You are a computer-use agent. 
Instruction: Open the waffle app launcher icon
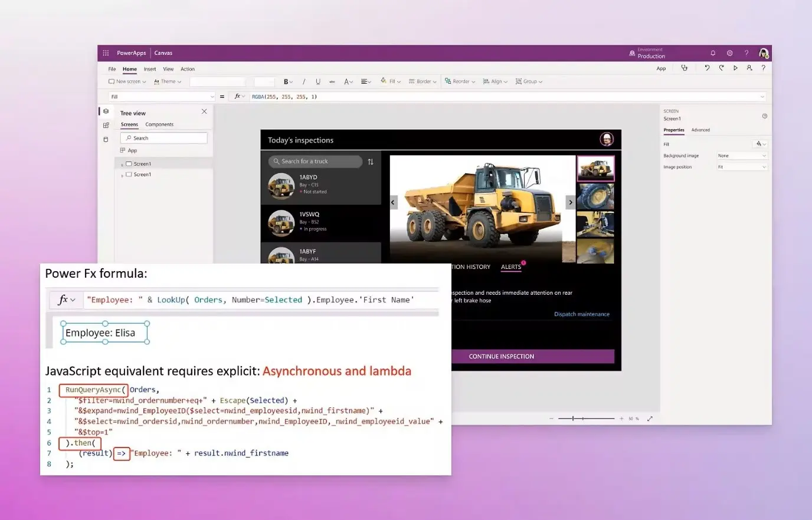tap(106, 53)
